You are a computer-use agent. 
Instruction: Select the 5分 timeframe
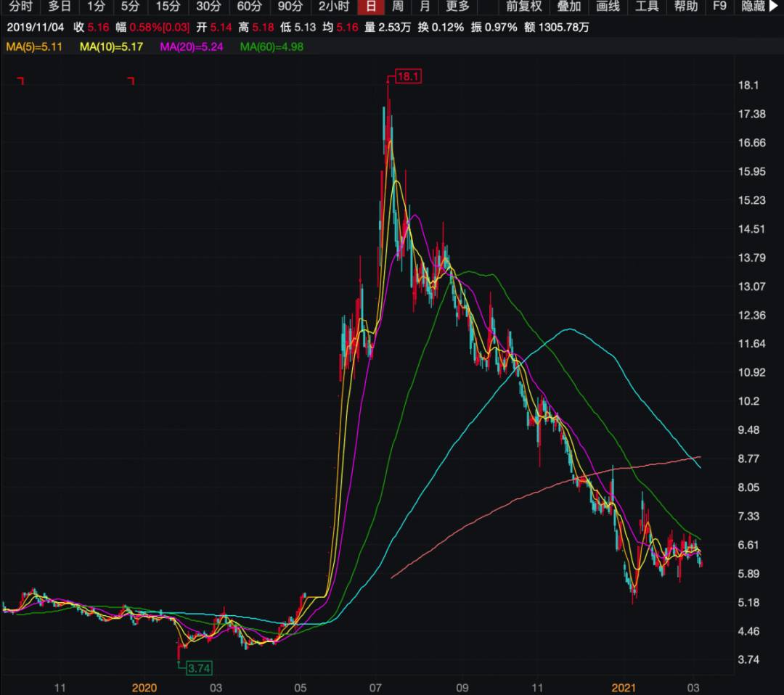(x=130, y=7)
